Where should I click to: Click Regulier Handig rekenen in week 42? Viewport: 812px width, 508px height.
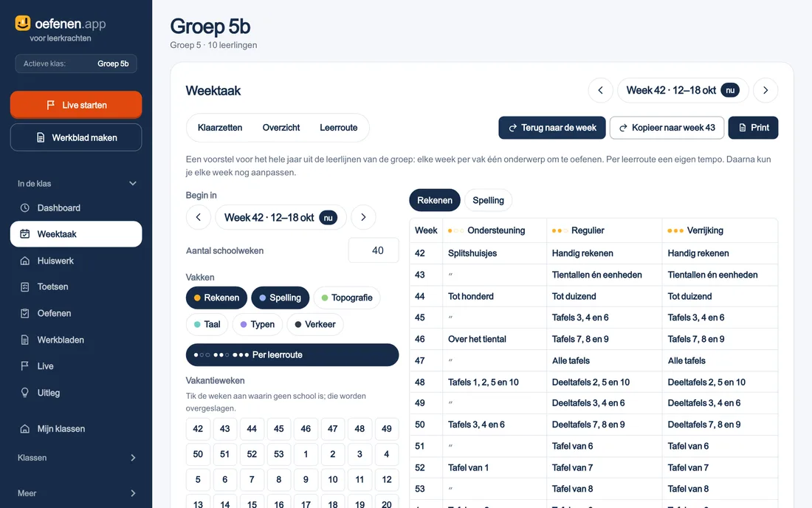(605, 253)
